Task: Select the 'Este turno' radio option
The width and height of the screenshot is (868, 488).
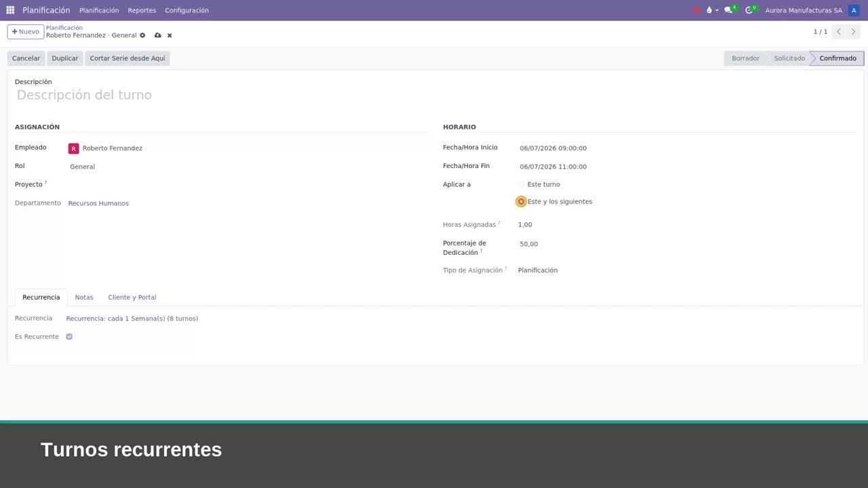Action: point(521,184)
